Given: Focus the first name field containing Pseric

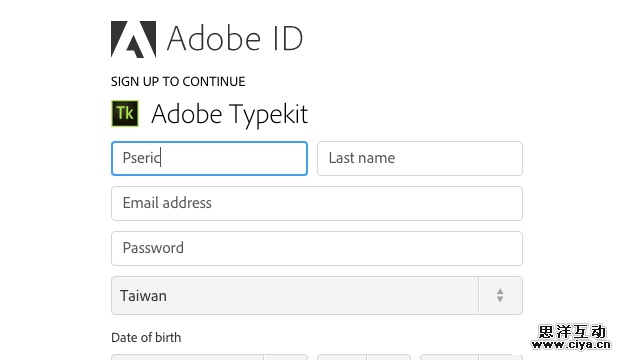Looking at the screenshot, I should [209, 158].
